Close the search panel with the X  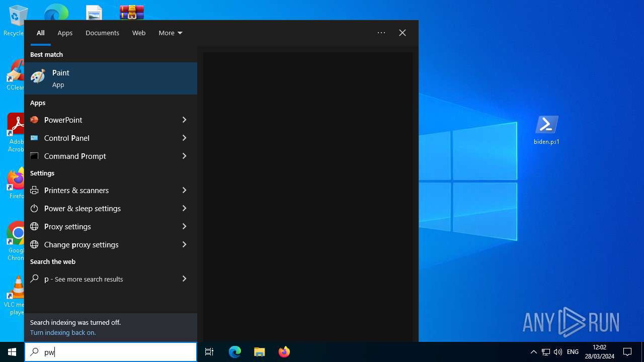pos(403,33)
